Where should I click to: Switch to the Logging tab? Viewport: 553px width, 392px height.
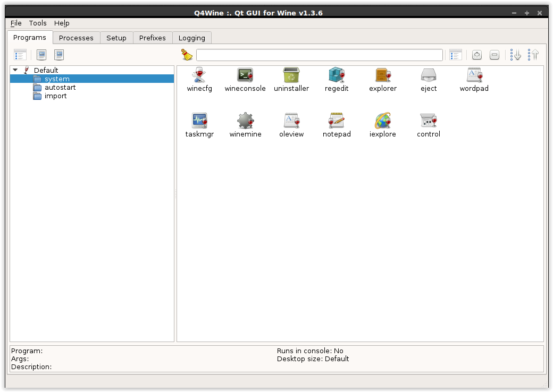[192, 38]
